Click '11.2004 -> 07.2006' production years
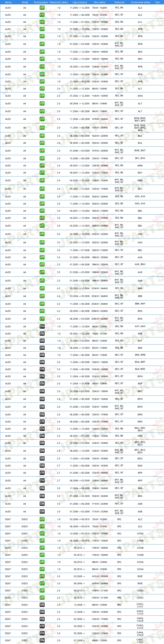This screenshot has height=644, width=164. tap(79, 250)
